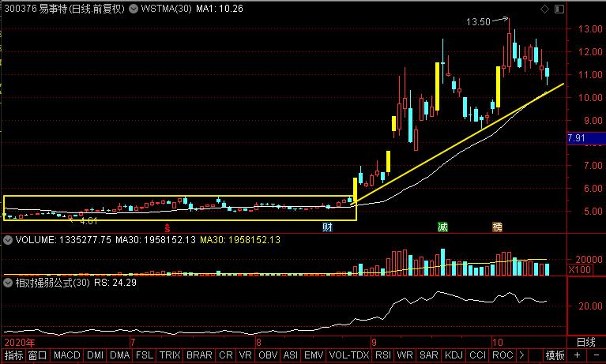Click the 20.00 RS axis label

pos(590,306)
